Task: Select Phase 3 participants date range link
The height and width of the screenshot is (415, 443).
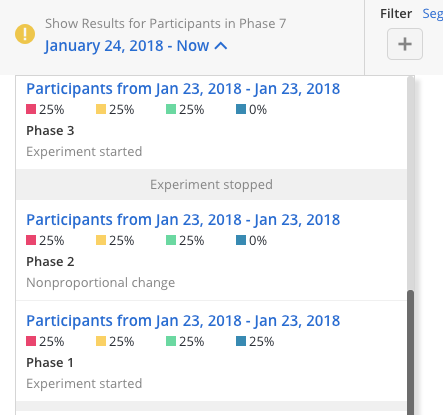Action: coord(183,89)
